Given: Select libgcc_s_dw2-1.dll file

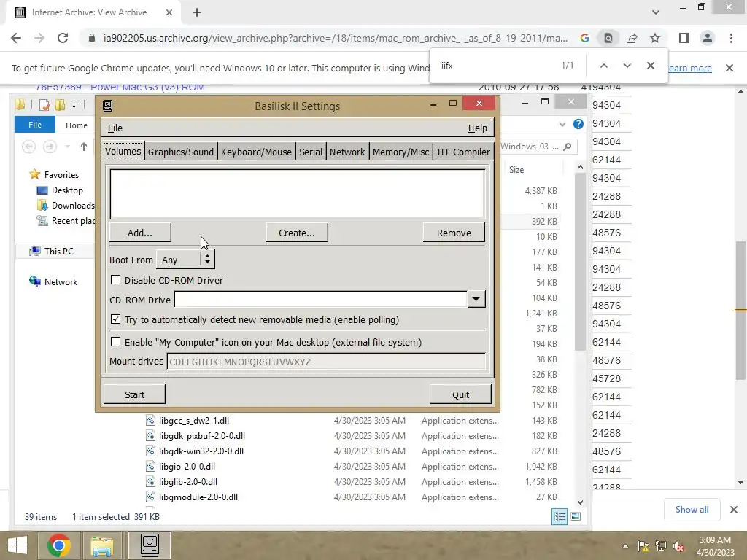Looking at the screenshot, I should coord(194,421).
